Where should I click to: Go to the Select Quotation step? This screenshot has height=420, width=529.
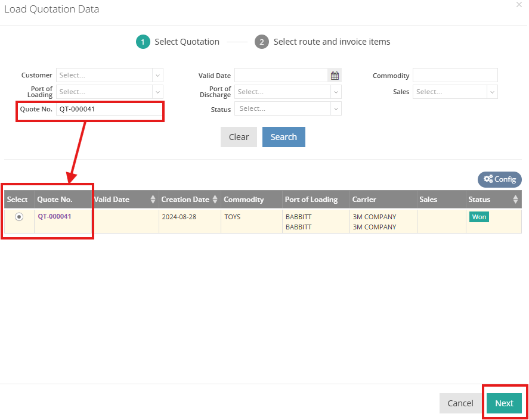[185, 42]
